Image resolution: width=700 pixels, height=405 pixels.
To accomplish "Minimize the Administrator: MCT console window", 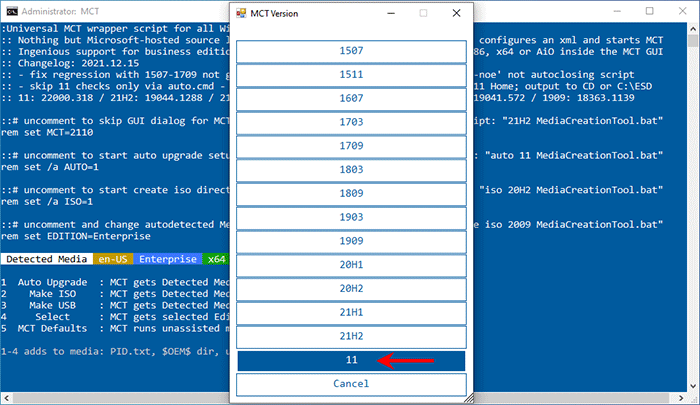I will (617, 11).
